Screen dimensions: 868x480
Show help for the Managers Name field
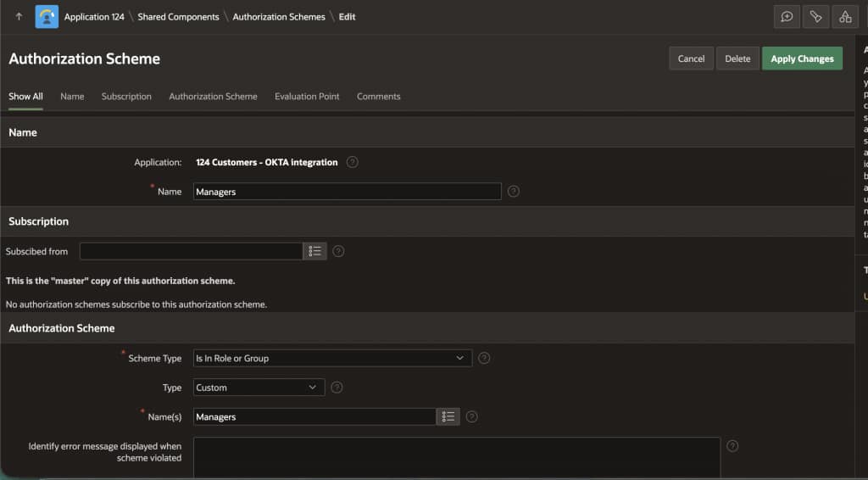[514, 191]
